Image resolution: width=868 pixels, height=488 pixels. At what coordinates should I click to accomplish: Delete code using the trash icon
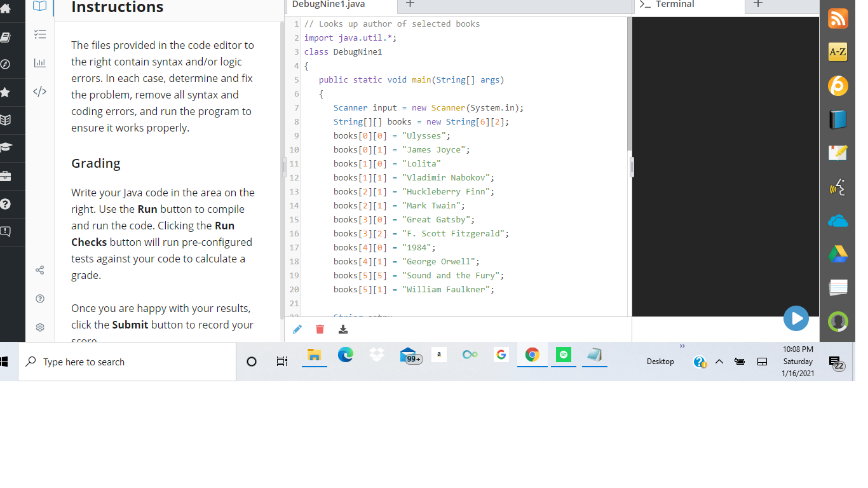[x=320, y=329]
